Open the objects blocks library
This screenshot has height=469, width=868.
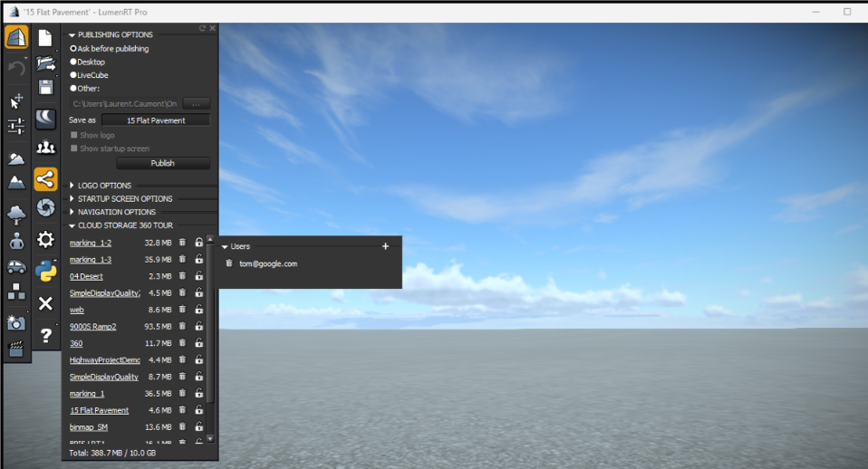tap(16, 292)
